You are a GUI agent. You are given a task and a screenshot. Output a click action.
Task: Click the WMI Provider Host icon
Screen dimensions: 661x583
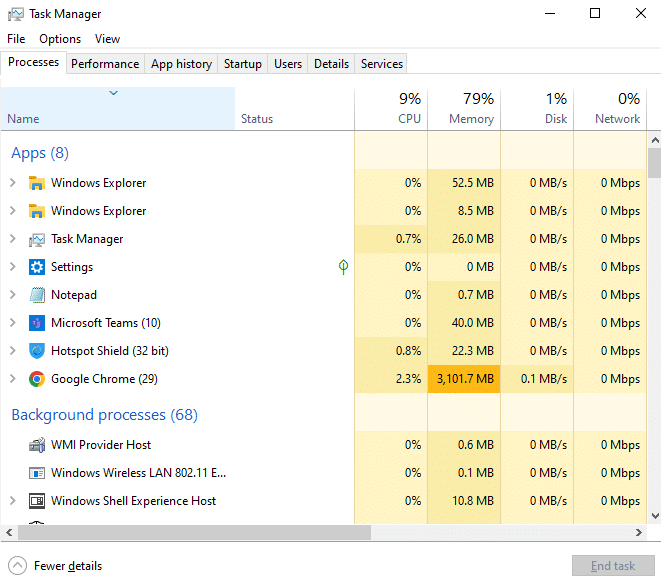(x=37, y=445)
